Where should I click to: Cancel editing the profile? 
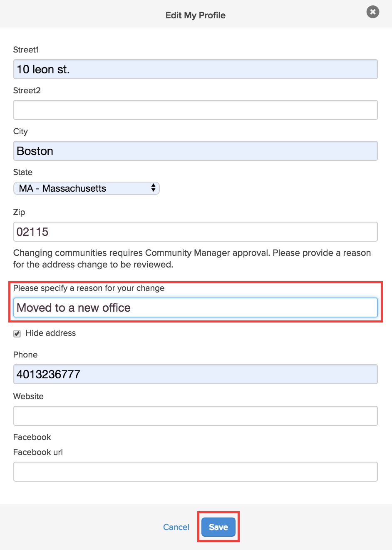pos(176,527)
